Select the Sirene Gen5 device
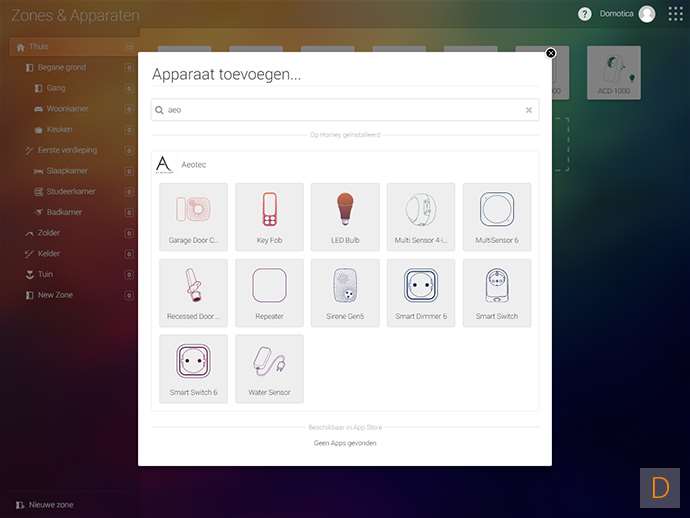Screen dimensions: 690x518 (x=345, y=293)
